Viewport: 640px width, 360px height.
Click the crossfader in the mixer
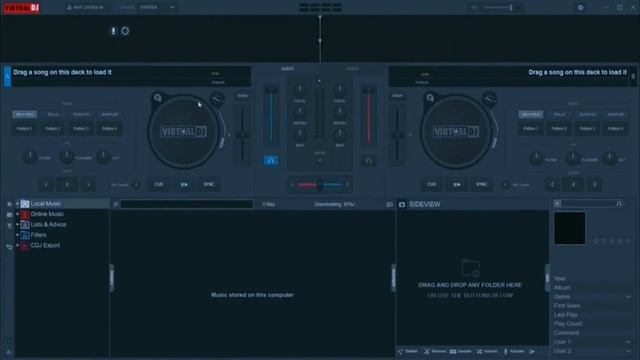point(320,185)
